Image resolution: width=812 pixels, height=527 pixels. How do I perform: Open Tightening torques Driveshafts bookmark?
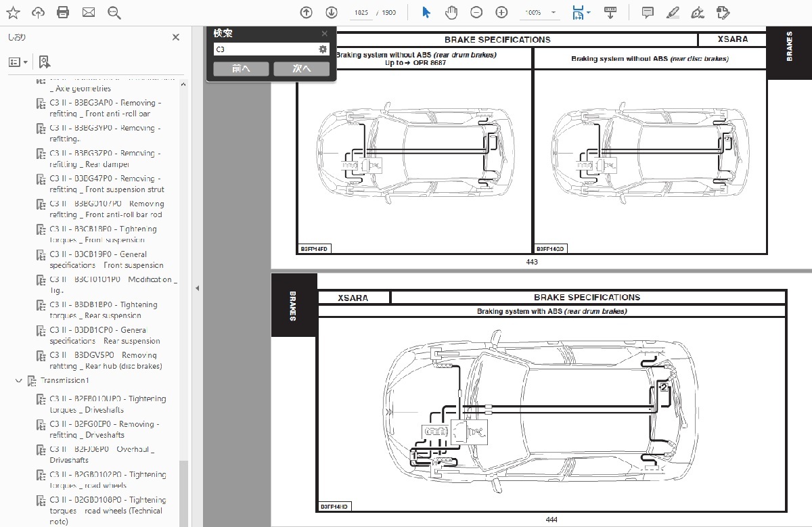[108, 405]
